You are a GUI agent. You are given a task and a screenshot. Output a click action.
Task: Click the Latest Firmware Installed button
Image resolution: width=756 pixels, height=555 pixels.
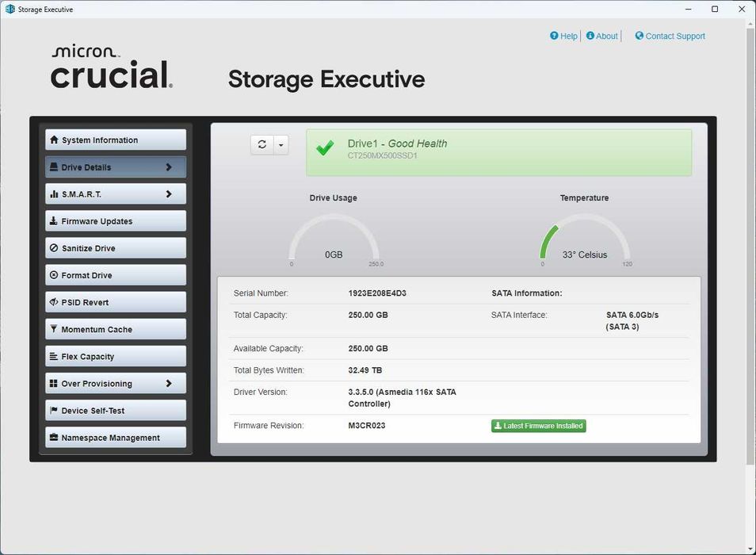(x=539, y=426)
